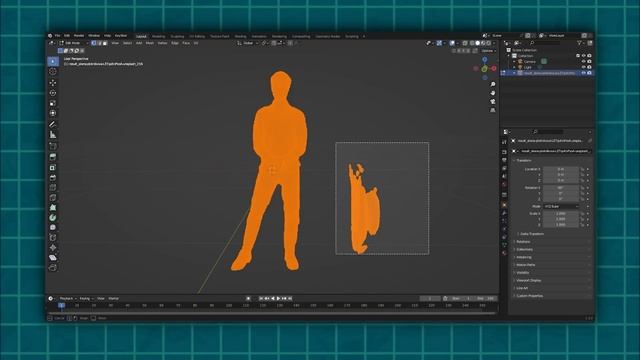Toggle viewport visibility of Collection eye icon

(x=584, y=56)
